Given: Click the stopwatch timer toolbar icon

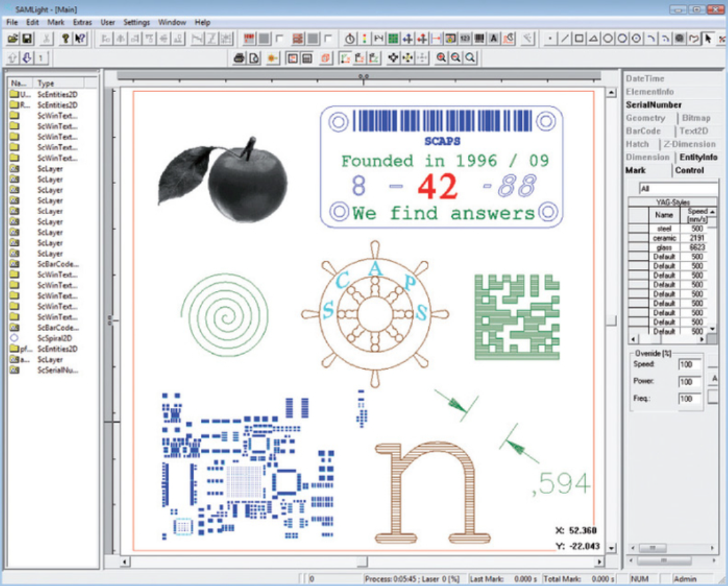Looking at the screenshot, I should tap(350, 39).
